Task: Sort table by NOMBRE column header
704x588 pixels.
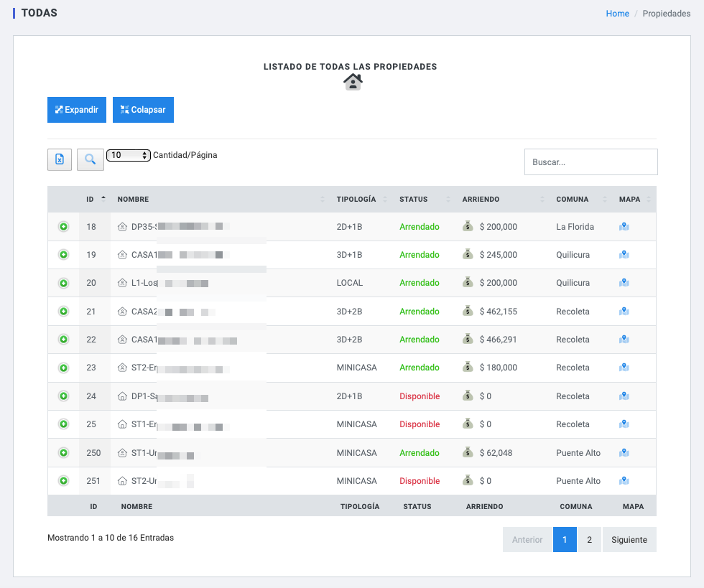Action: click(220, 200)
